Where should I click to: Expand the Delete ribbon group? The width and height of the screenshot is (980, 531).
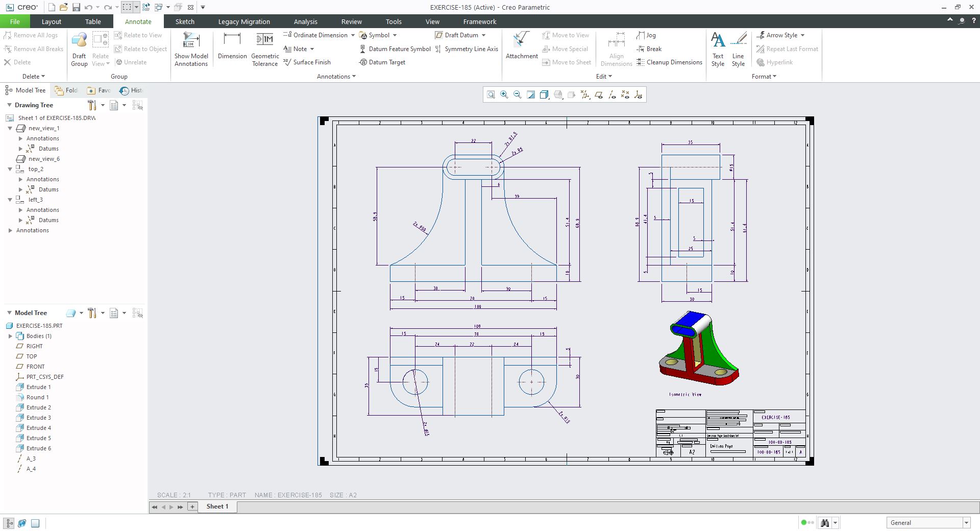pyautogui.click(x=34, y=77)
